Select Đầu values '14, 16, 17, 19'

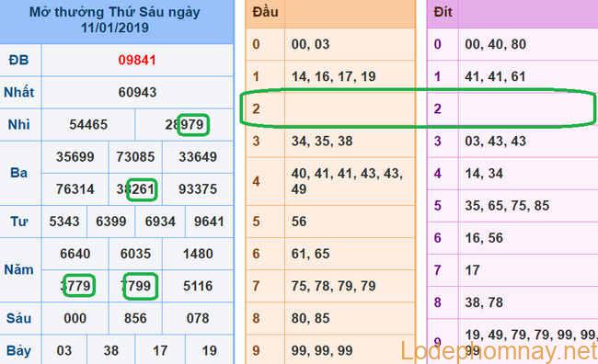(x=334, y=76)
